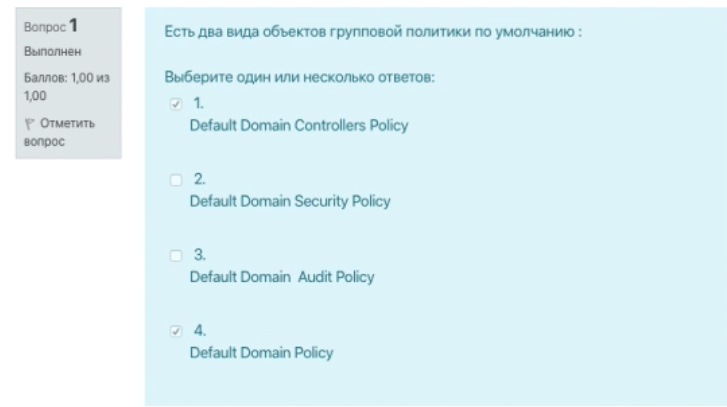
Task: Choose the Default Domain Security Policy label
Action: click(290, 201)
